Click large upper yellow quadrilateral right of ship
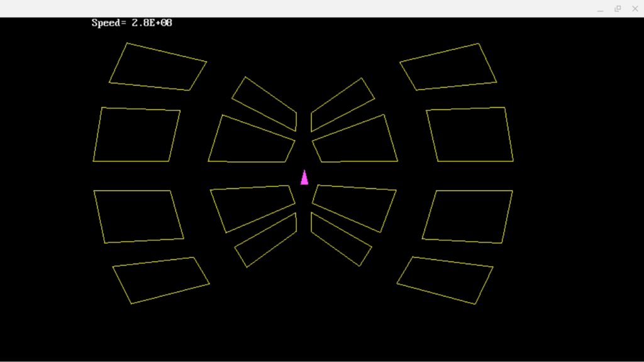 coord(356,141)
